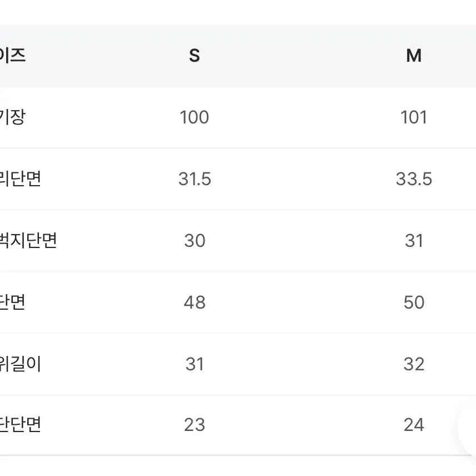Select the thigh value 30
The height and width of the screenshot is (476, 476).
point(195,241)
